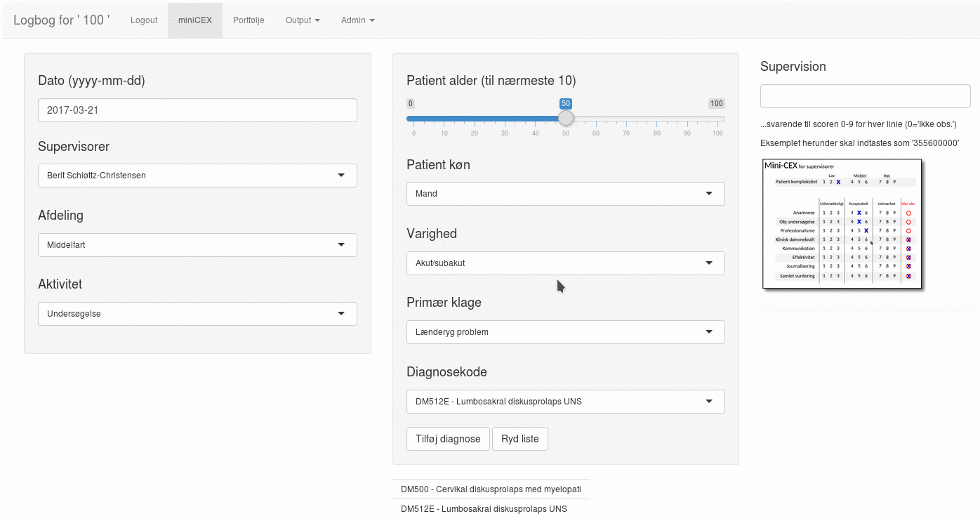Click the Logout link
The image size is (980, 521).
pyautogui.click(x=144, y=20)
